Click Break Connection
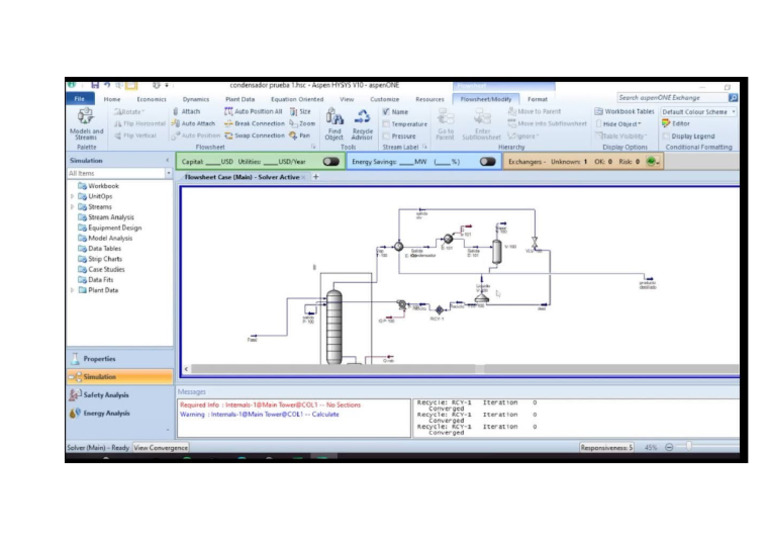Screen dimensions: 768x543 coord(254,123)
